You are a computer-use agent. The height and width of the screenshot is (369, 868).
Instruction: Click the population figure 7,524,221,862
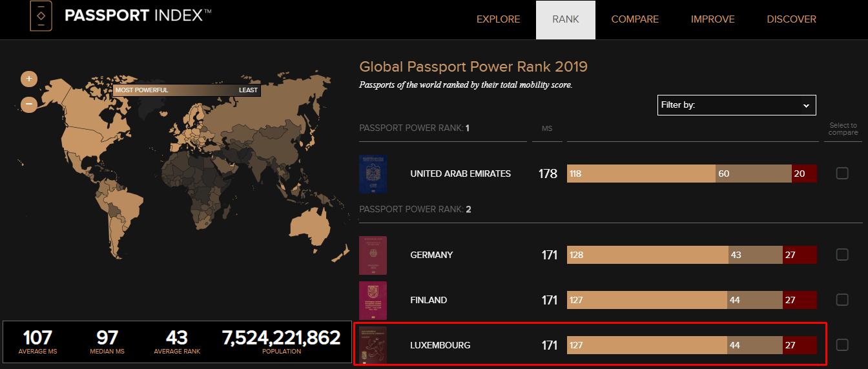(281, 337)
